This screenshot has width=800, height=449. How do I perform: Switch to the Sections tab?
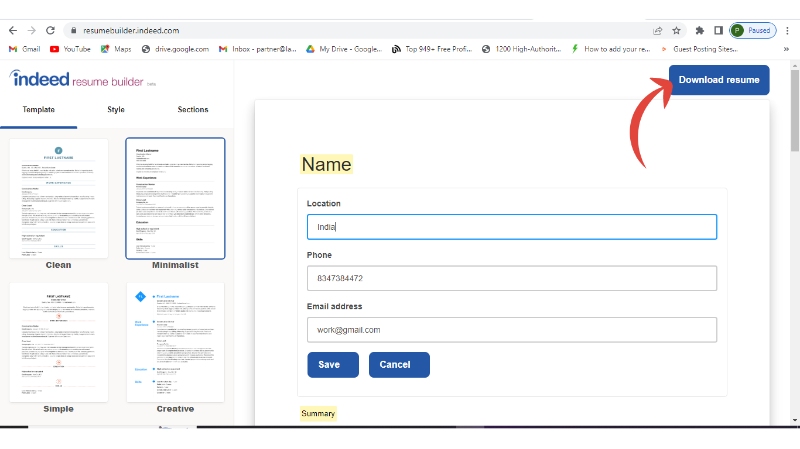193,109
